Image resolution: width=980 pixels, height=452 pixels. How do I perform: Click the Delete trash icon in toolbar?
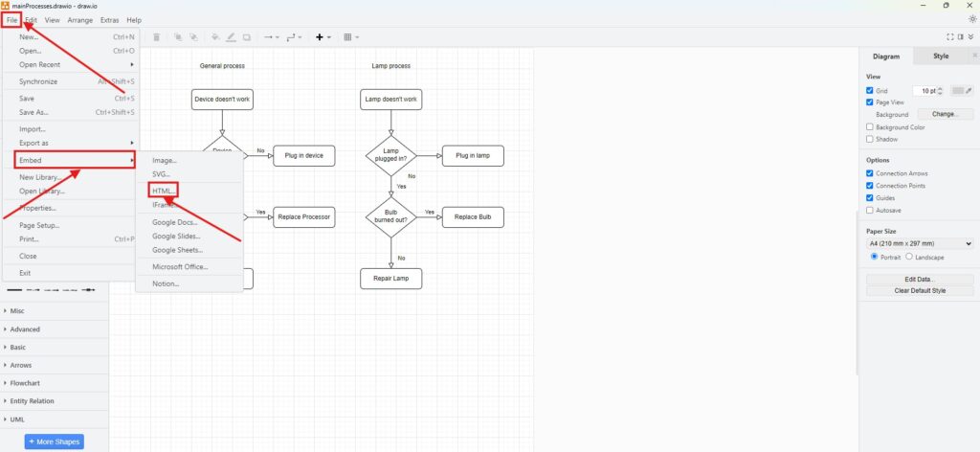coord(156,37)
